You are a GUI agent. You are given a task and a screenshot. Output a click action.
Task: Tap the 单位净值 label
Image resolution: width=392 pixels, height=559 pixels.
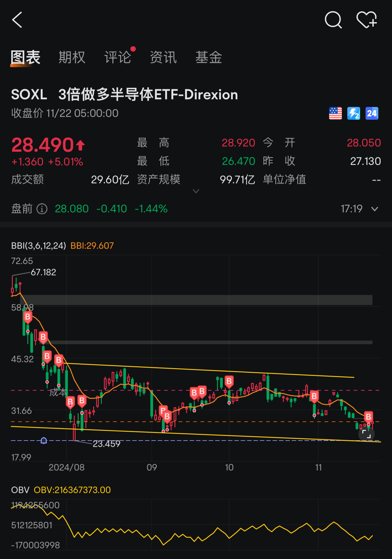click(284, 180)
